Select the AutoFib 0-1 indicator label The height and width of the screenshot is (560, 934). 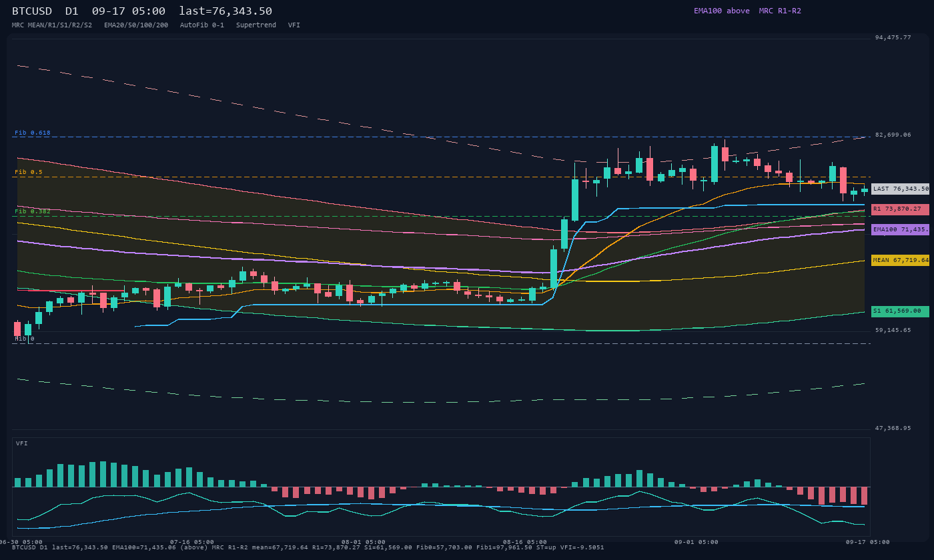[x=202, y=25]
